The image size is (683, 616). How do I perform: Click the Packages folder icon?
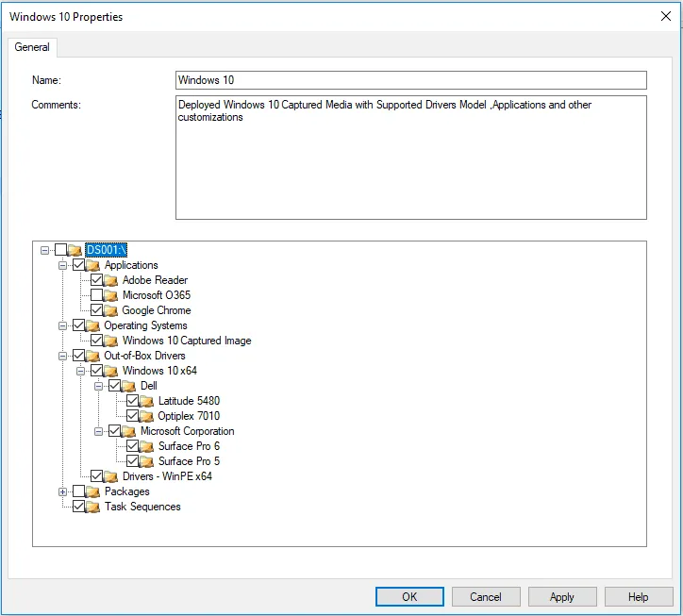[92, 491]
